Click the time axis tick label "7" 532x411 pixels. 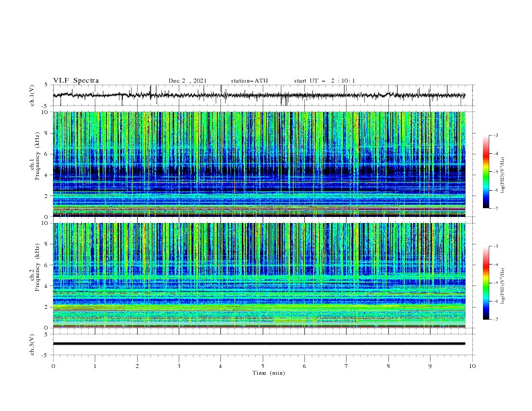pos(347,366)
